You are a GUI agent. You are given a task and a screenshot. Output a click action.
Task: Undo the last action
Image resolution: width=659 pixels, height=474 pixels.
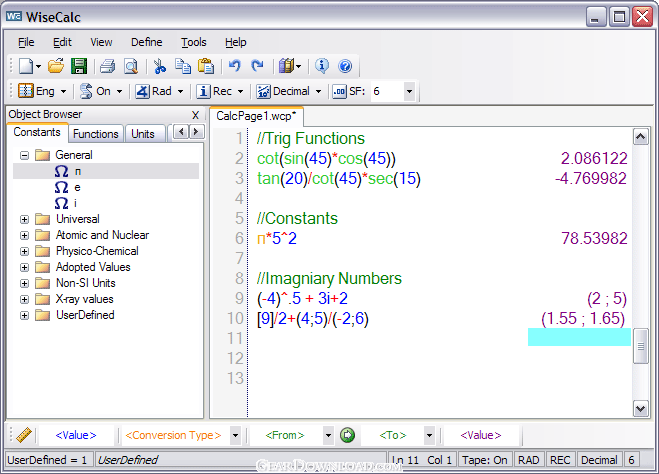tap(235, 66)
